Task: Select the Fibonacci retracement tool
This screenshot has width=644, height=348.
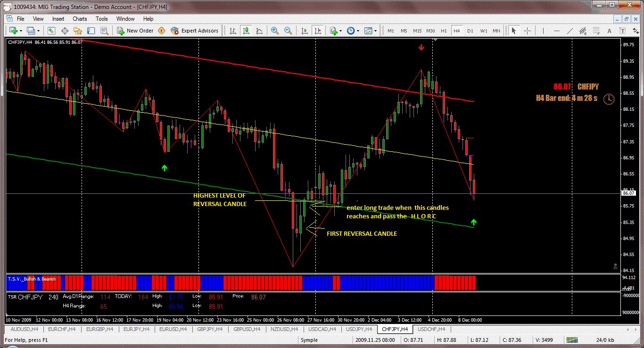Action: (x=596, y=31)
